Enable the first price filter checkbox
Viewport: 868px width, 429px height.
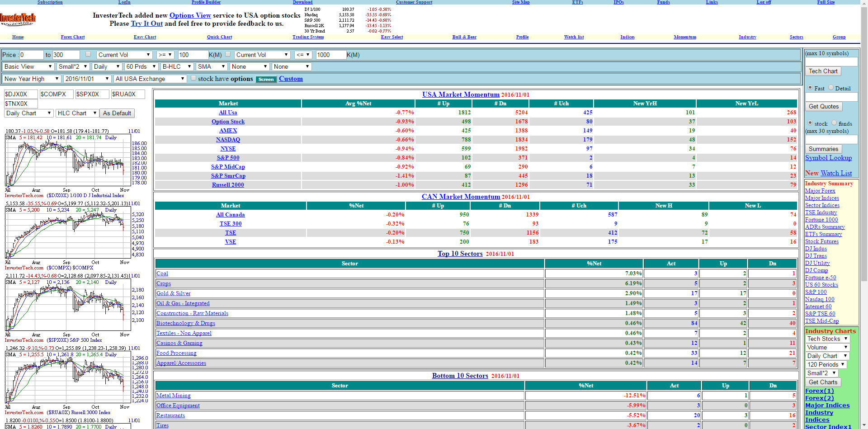[x=88, y=54]
